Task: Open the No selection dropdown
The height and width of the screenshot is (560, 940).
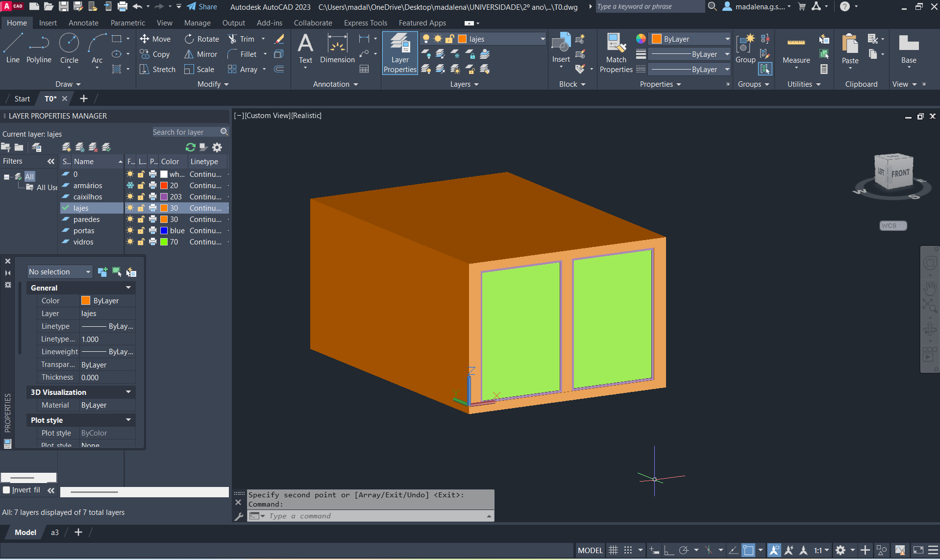Action: [x=60, y=272]
